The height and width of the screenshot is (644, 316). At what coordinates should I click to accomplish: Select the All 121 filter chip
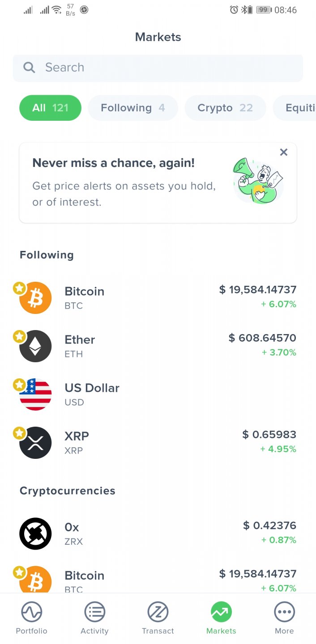(x=50, y=108)
